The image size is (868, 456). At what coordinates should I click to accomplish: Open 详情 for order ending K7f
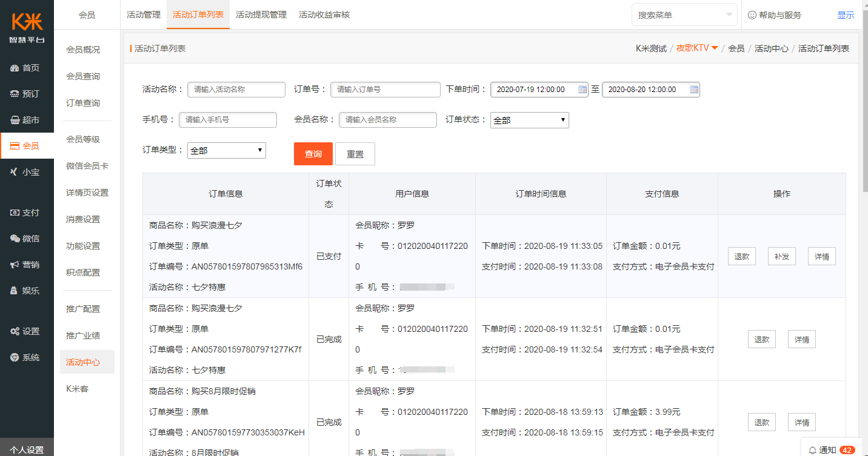tap(802, 339)
